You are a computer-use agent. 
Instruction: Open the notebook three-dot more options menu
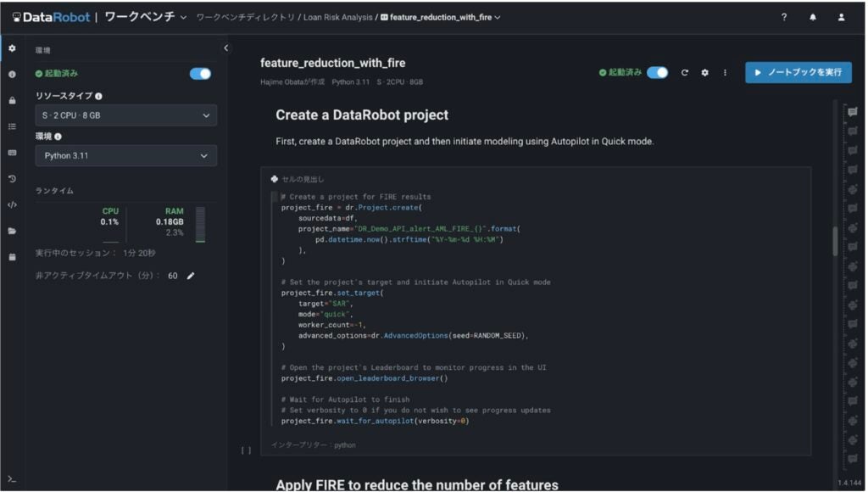pos(725,73)
